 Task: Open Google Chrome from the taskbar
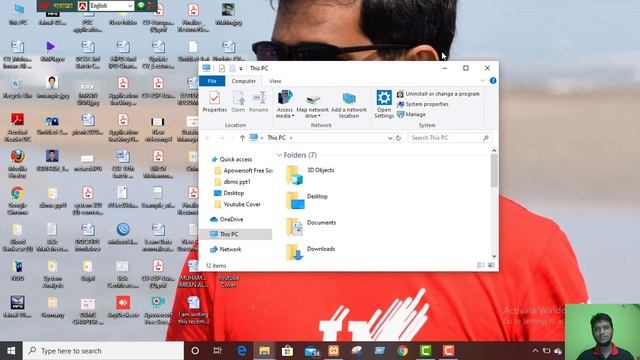tap(402, 351)
